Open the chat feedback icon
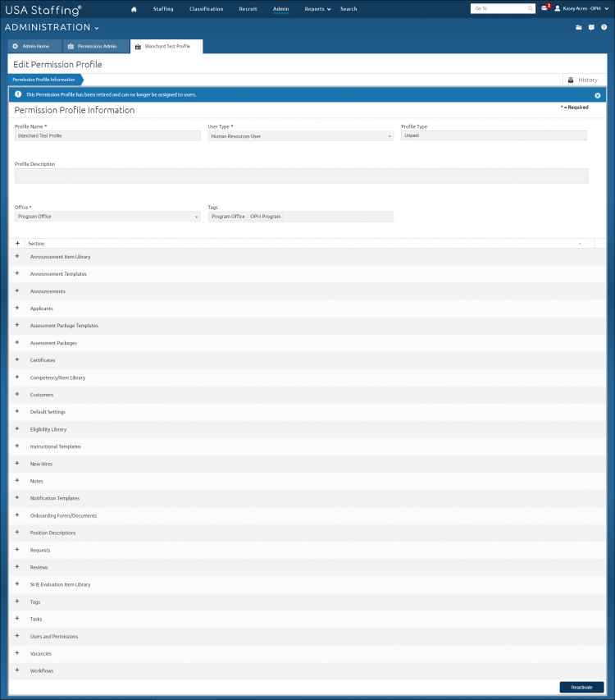Screen dimensions: 615x700 point(591,28)
